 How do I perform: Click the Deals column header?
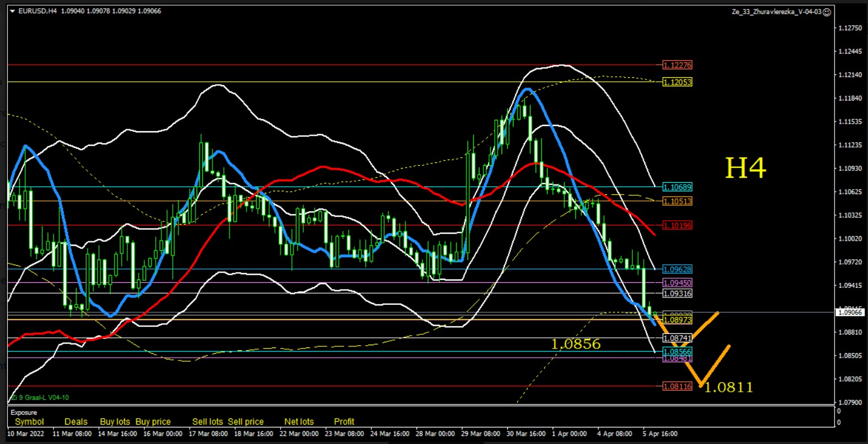(76, 422)
